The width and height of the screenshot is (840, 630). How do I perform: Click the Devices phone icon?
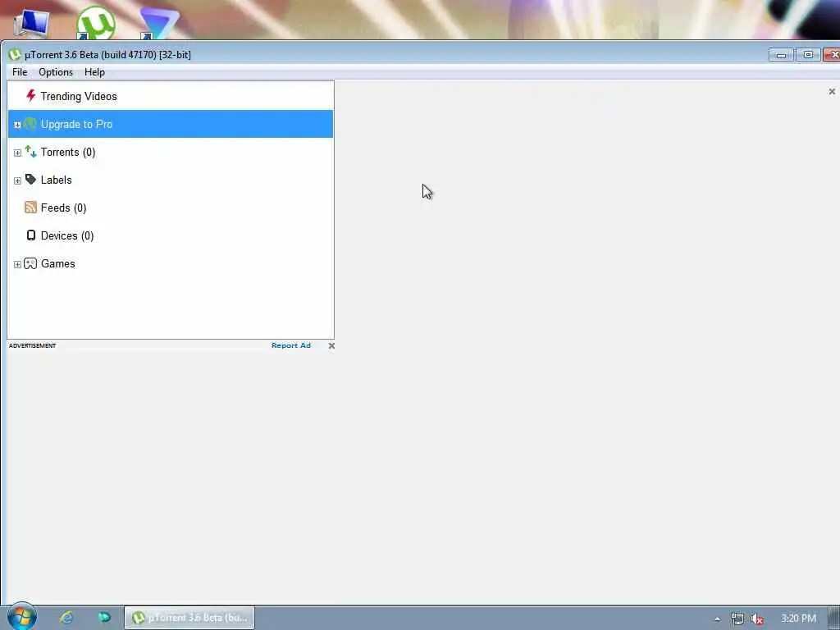31,235
